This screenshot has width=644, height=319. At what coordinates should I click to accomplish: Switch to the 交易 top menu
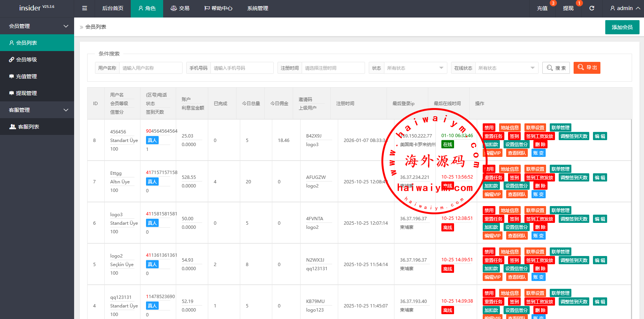(x=180, y=8)
